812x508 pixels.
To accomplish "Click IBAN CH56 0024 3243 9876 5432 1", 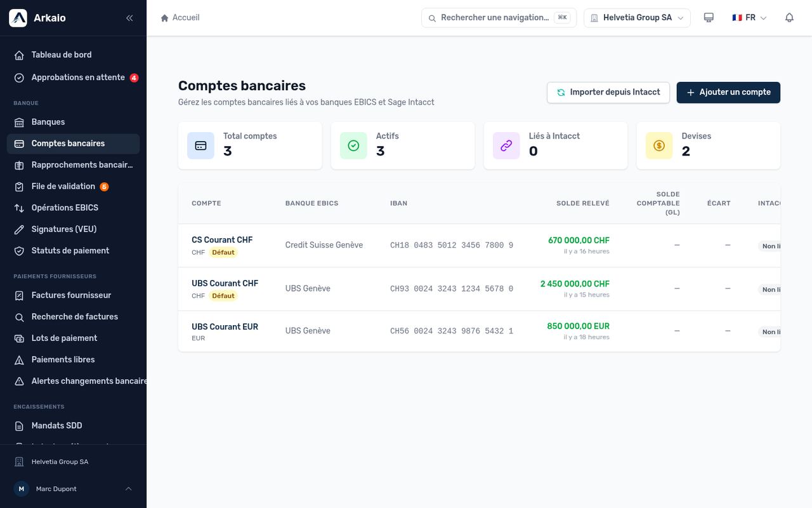I will pos(452,331).
